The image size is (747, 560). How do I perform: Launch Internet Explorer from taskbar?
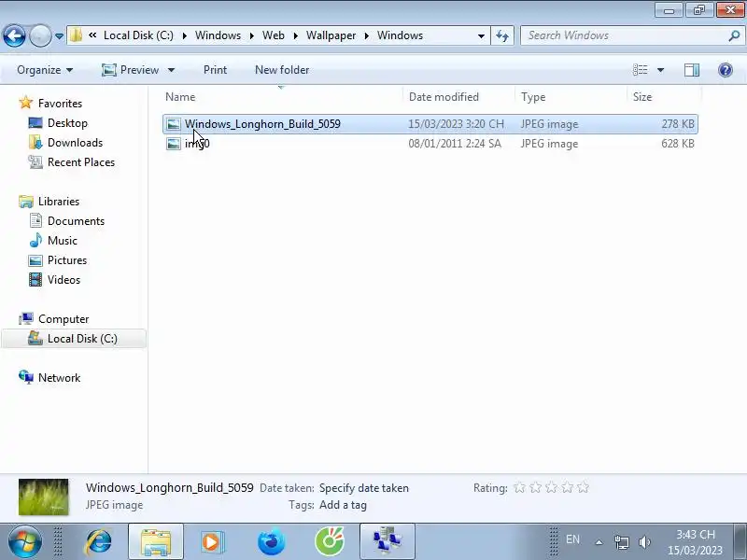pyautogui.click(x=99, y=541)
